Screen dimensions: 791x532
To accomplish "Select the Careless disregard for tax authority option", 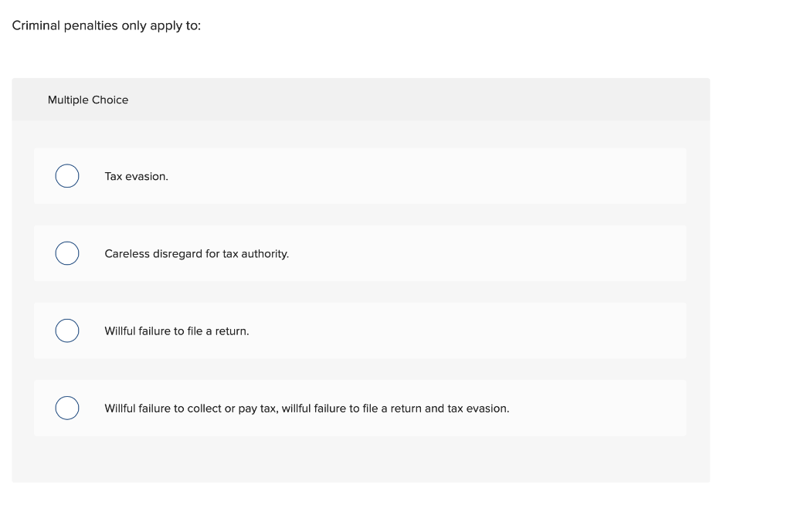I will pyautogui.click(x=66, y=253).
